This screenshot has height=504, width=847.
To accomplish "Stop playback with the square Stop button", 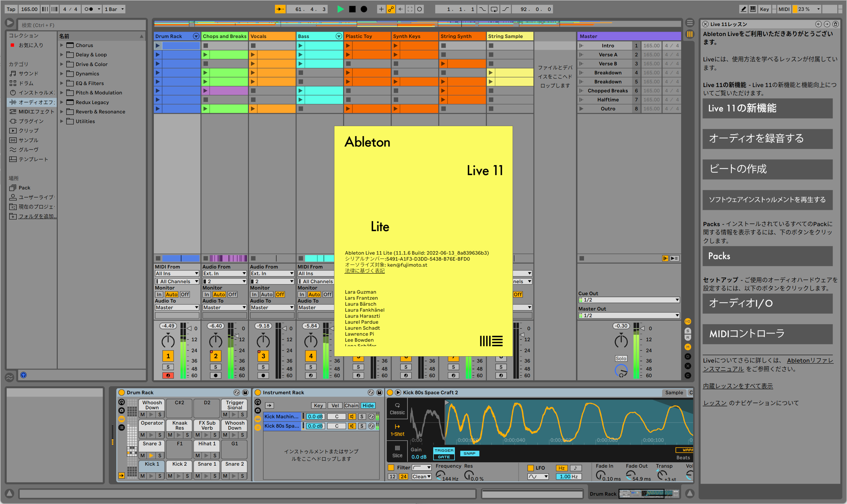I will coord(352,9).
